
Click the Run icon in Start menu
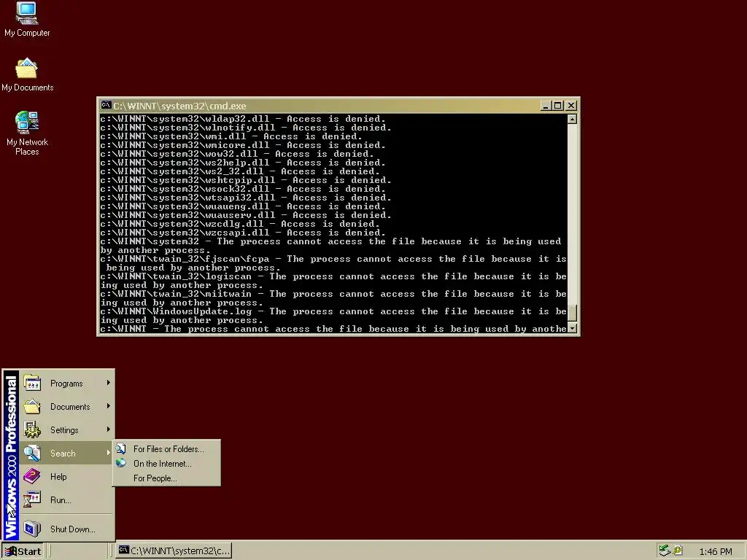tap(32, 499)
